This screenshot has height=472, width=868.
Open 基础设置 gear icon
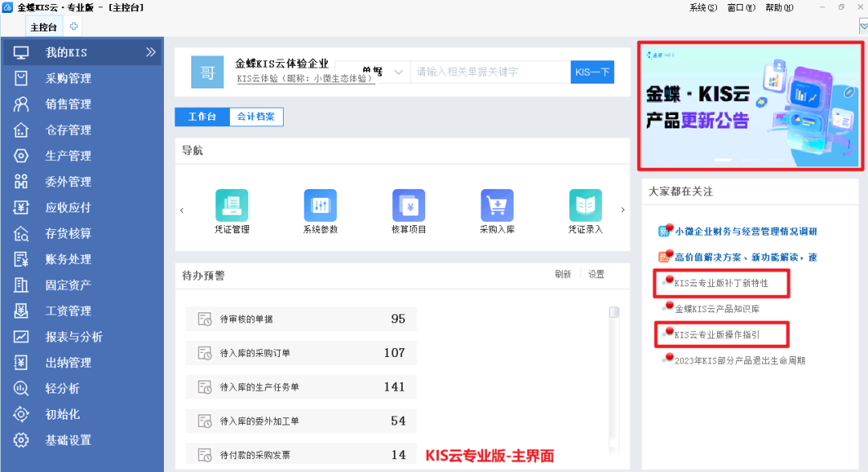[21, 440]
